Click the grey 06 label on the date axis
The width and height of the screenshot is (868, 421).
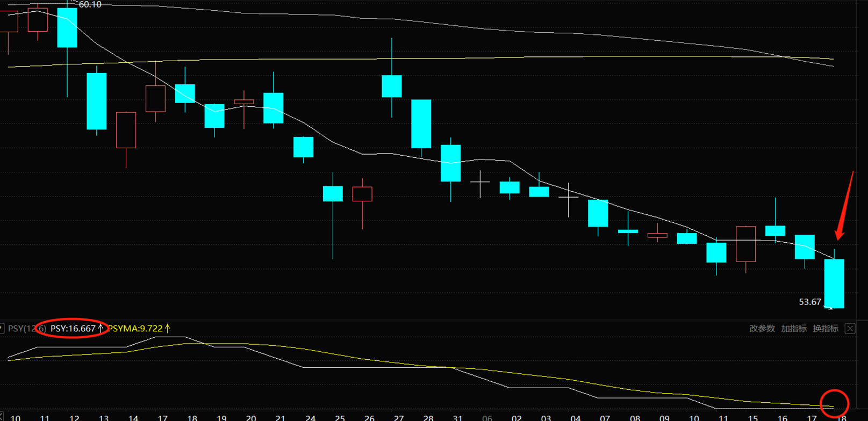pyautogui.click(x=487, y=418)
